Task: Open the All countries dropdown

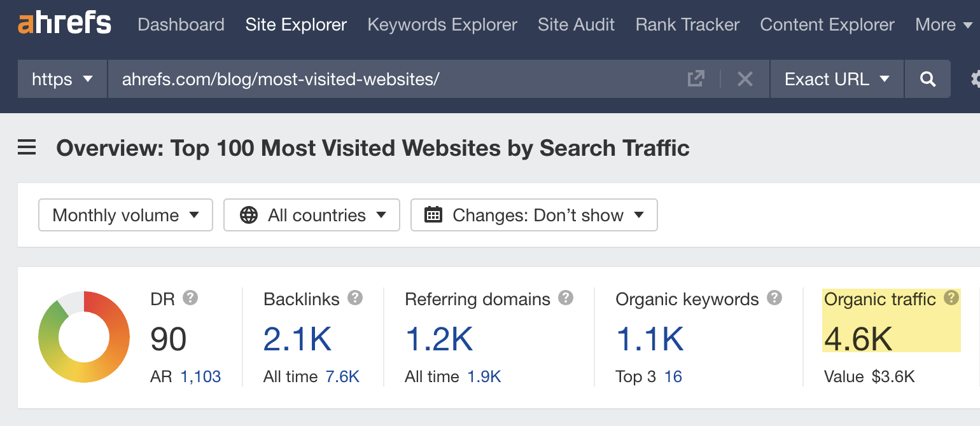Action: [x=311, y=215]
